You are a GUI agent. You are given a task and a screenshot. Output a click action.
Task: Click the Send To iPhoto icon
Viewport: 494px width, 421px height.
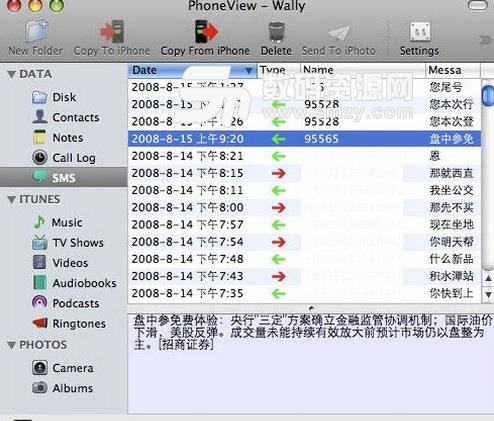[x=339, y=33]
